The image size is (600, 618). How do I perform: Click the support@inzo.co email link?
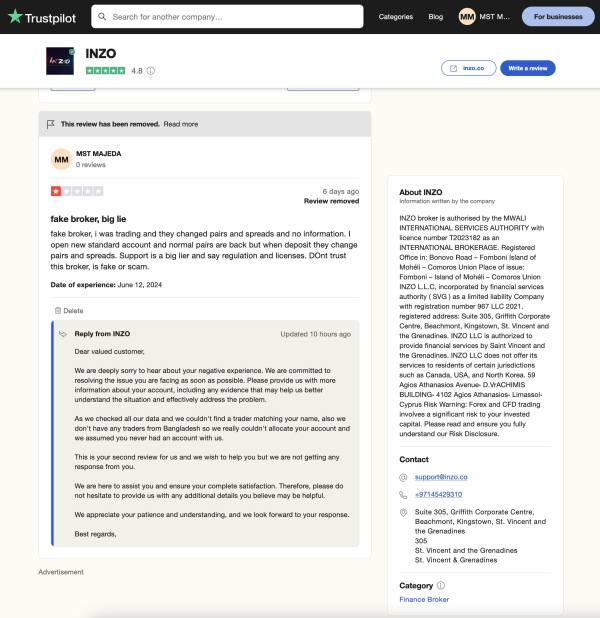coord(441,477)
